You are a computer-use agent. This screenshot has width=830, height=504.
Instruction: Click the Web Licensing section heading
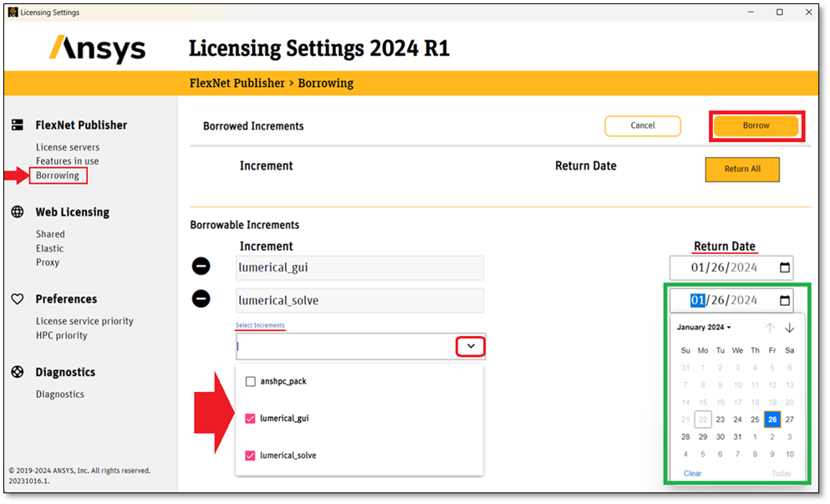[73, 212]
